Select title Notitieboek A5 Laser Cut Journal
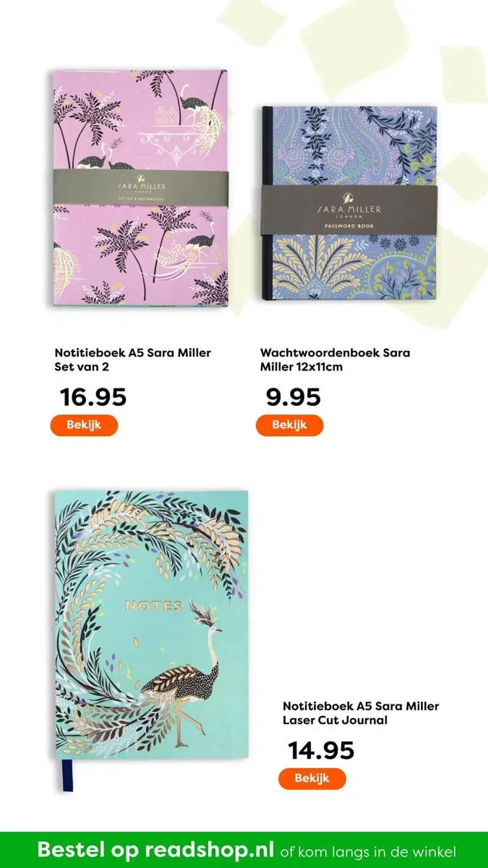The image size is (488, 868). tap(361, 713)
